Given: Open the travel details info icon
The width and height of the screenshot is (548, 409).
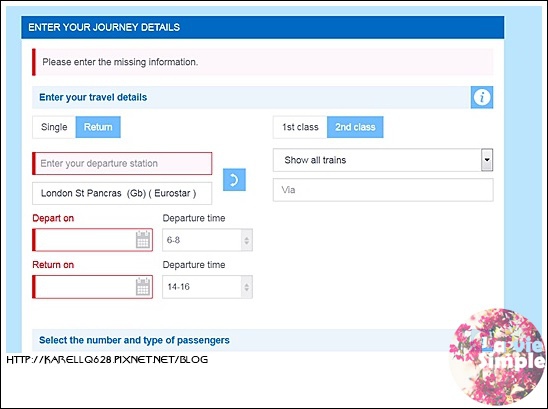Looking at the screenshot, I should [x=482, y=97].
